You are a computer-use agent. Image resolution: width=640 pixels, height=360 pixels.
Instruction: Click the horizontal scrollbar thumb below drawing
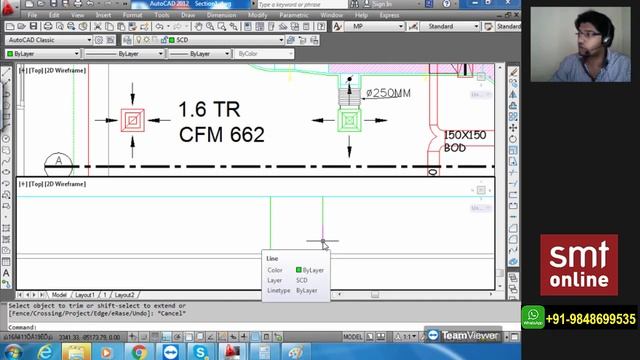(375, 294)
